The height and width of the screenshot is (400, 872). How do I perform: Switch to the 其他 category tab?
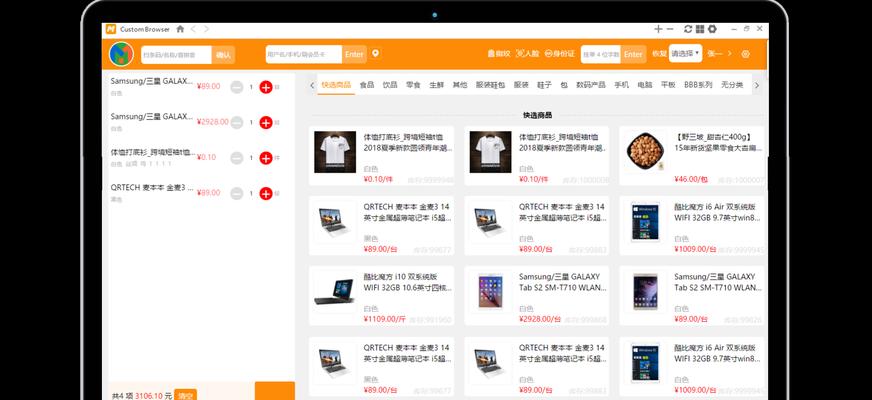coord(460,85)
